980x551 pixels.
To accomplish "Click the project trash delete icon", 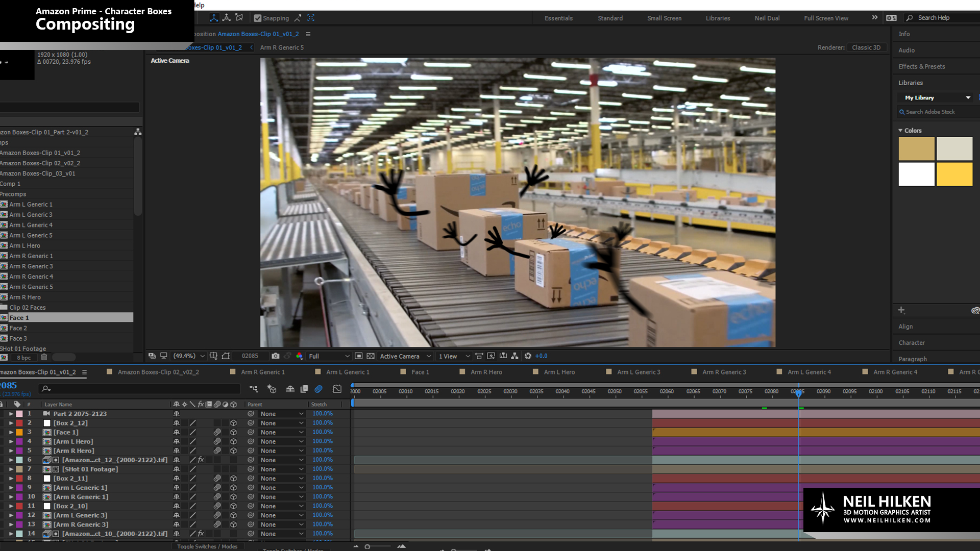I will pyautogui.click(x=44, y=357).
